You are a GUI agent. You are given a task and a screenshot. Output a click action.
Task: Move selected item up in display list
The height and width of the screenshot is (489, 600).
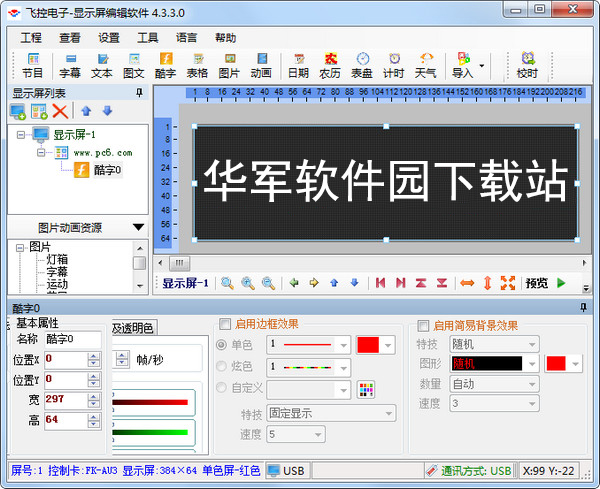[x=86, y=111]
